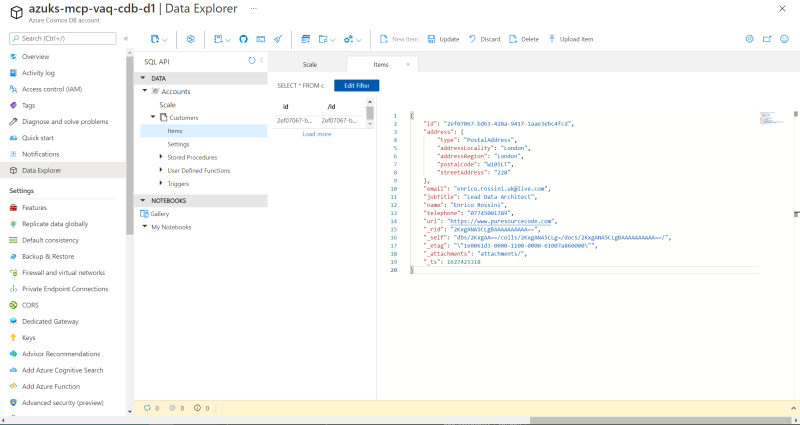
Task: Open the terminal toolbar icon
Action: pyautogui.click(x=261, y=39)
